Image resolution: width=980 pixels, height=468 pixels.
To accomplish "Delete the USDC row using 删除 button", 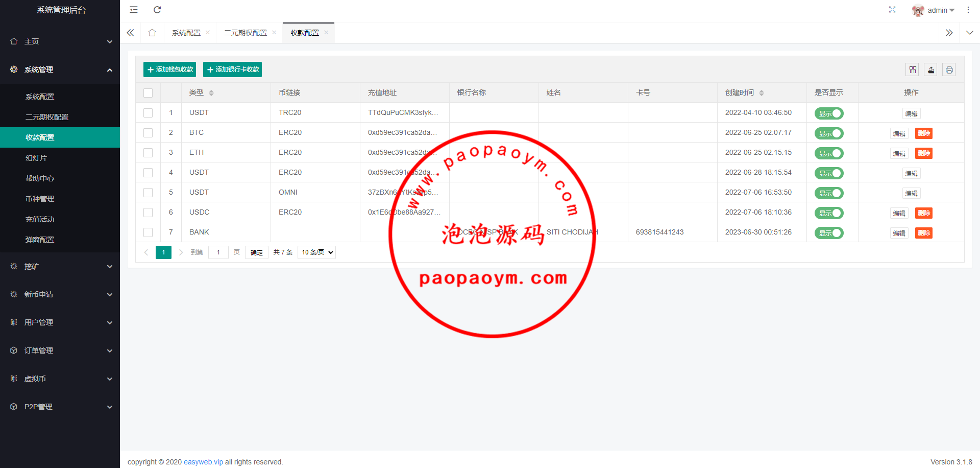I will coord(923,213).
